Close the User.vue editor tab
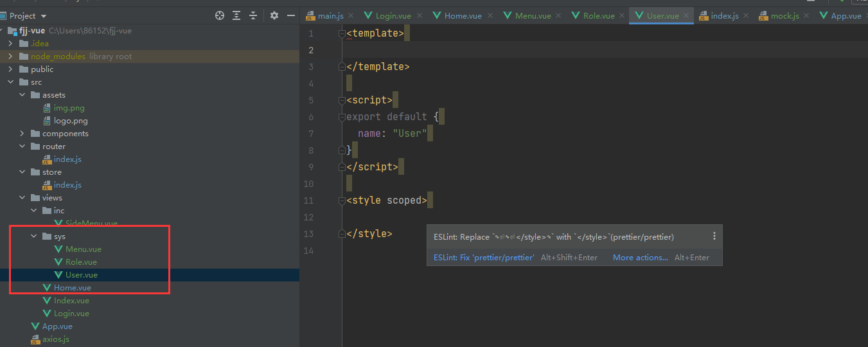 (686, 16)
